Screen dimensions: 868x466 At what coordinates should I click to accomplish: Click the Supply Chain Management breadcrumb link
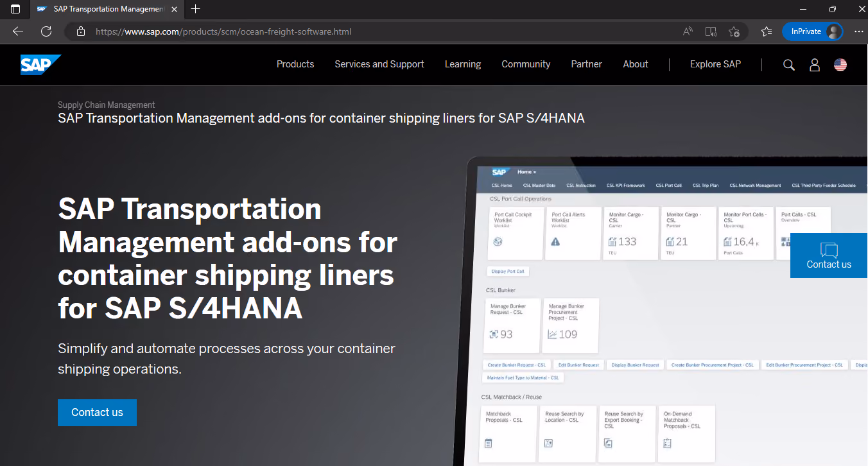click(x=107, y=105)
